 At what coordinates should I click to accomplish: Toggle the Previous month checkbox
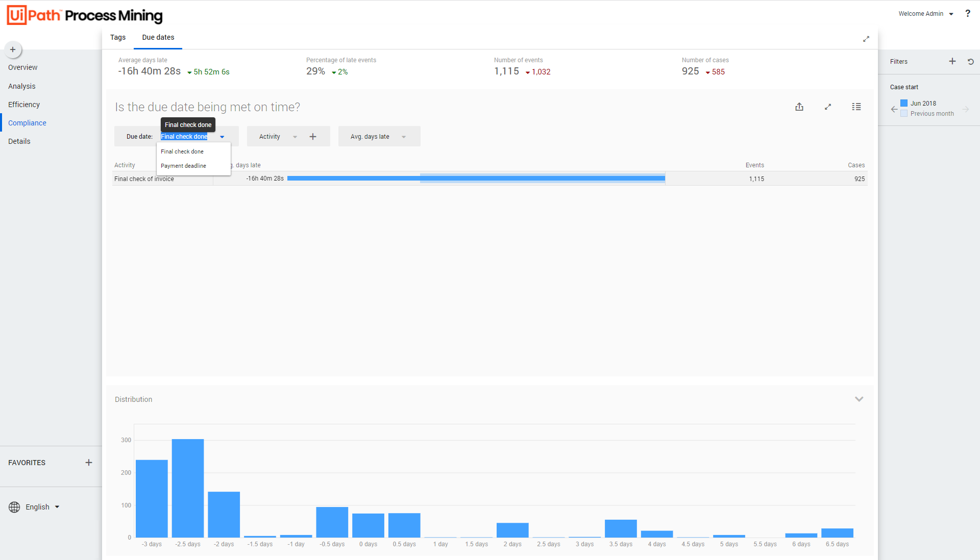[x=904, y=114]
